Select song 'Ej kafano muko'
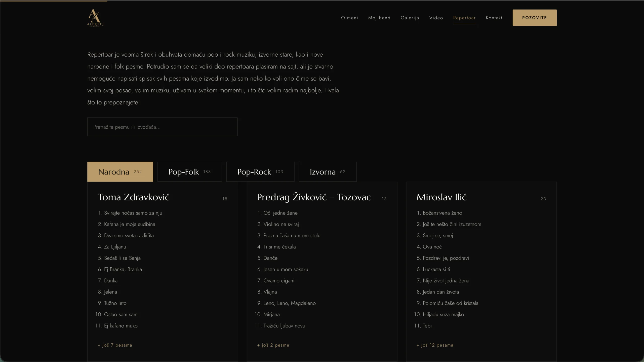 coord(121,326)
